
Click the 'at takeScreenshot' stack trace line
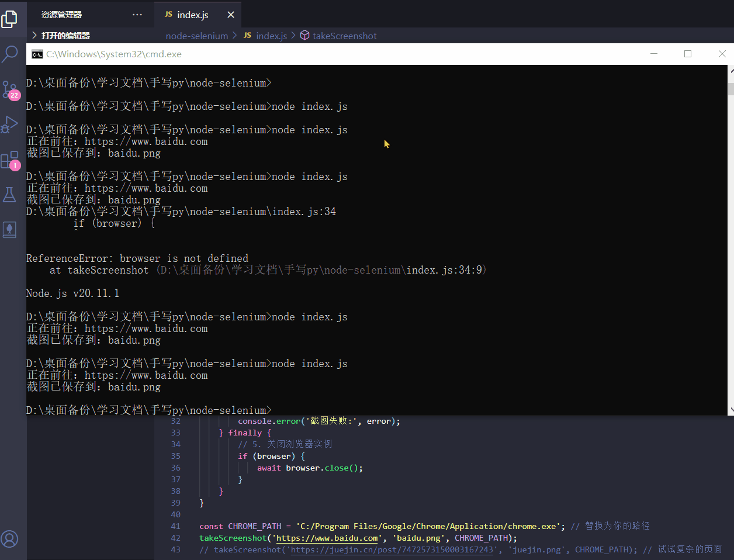tap(268, 270)
